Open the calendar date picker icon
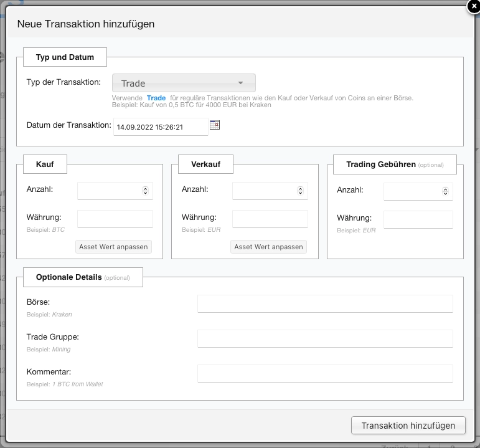 [215, 125]
